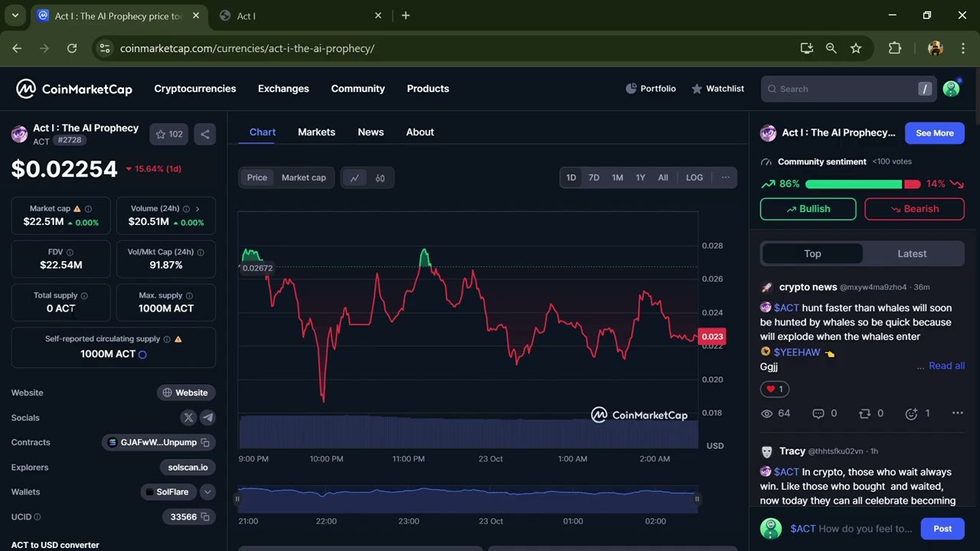Bookmark this page with star icon
Screen dimensions: 980x551
(856, 48)
